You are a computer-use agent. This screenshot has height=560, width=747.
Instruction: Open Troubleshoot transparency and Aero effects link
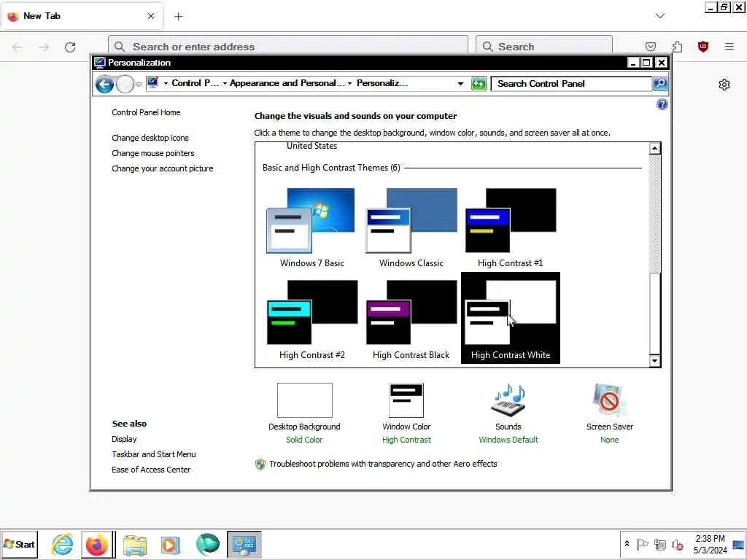(383, 464)
